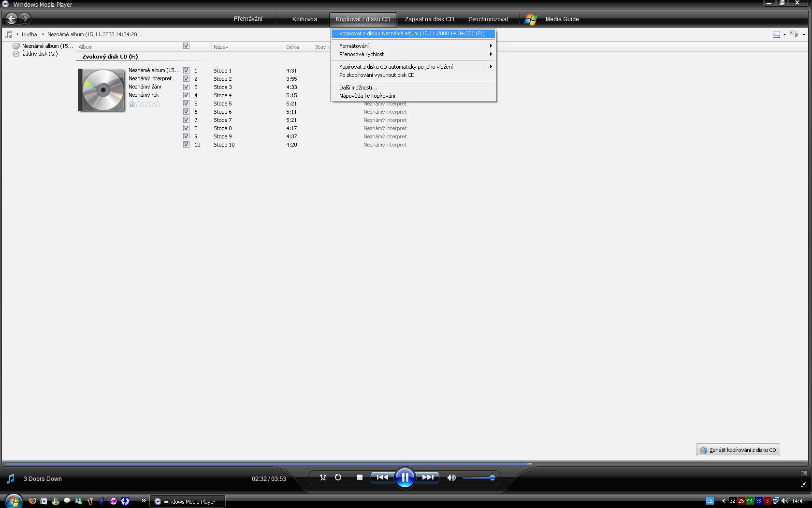Uncheck the Stopa 7 checkbox
The width and height of the screenshot is (812, 508).
pos(186,120)
